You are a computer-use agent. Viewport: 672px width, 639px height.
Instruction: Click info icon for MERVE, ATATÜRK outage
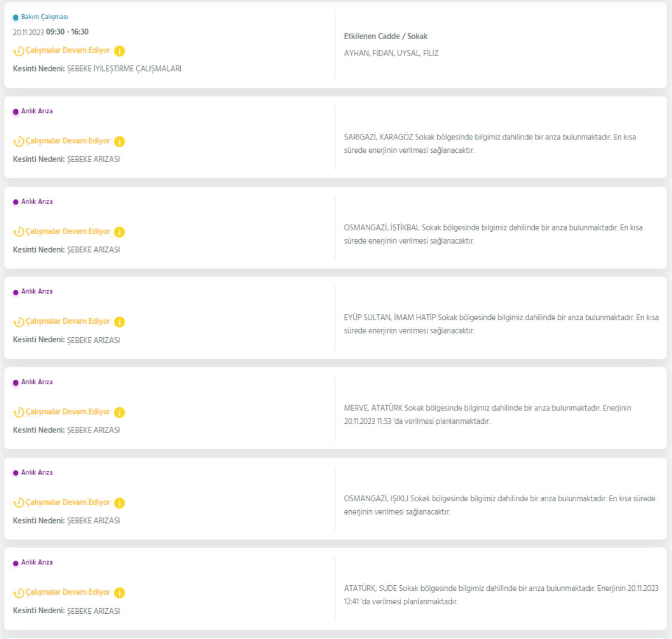[x=119, y=412]
